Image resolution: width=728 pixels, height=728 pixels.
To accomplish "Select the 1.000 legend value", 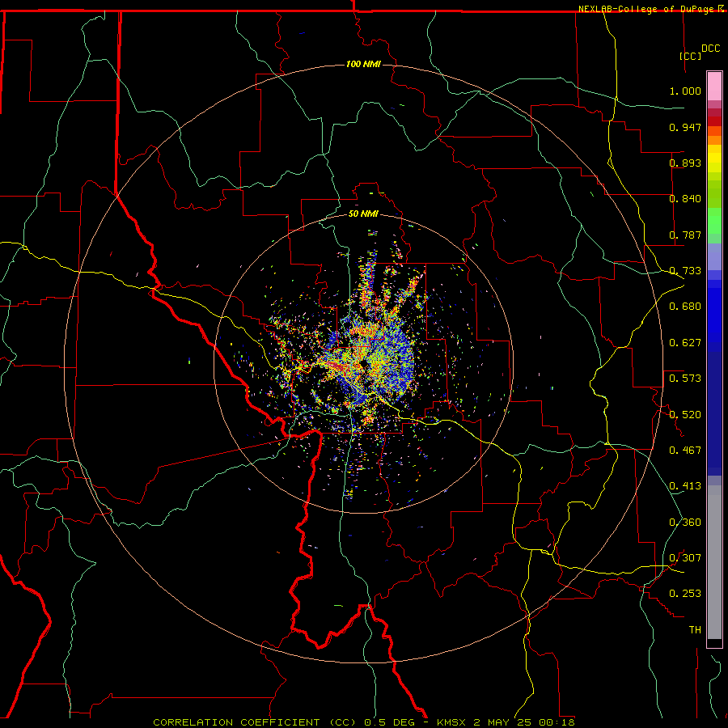I will (685, 91).
